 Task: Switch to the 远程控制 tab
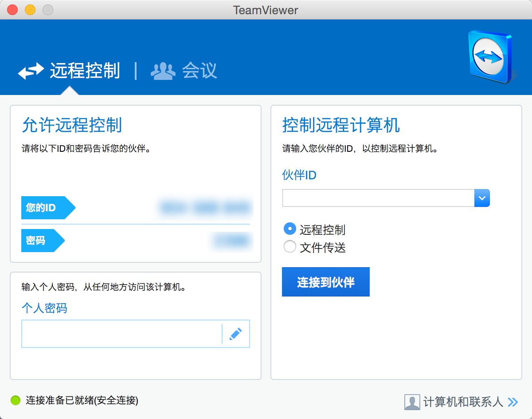(x=69, y=71)
